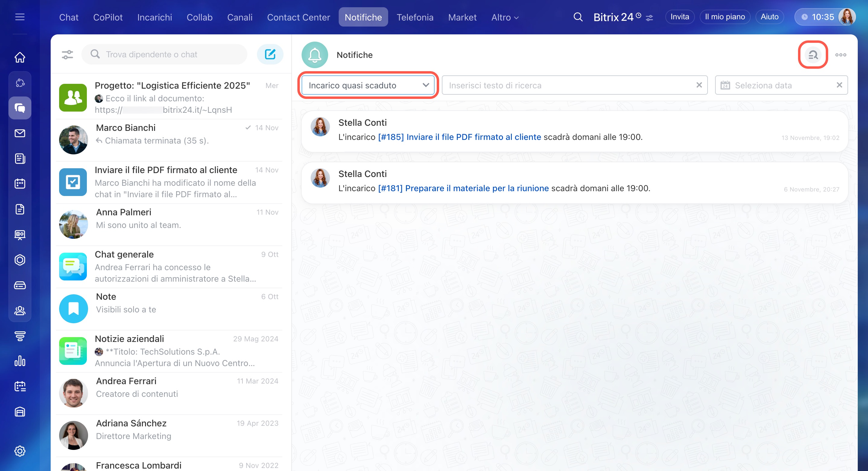Screen dimensions: 868x471
Task: Switch to the Telefonia tab
Action: tap(415, 17)
